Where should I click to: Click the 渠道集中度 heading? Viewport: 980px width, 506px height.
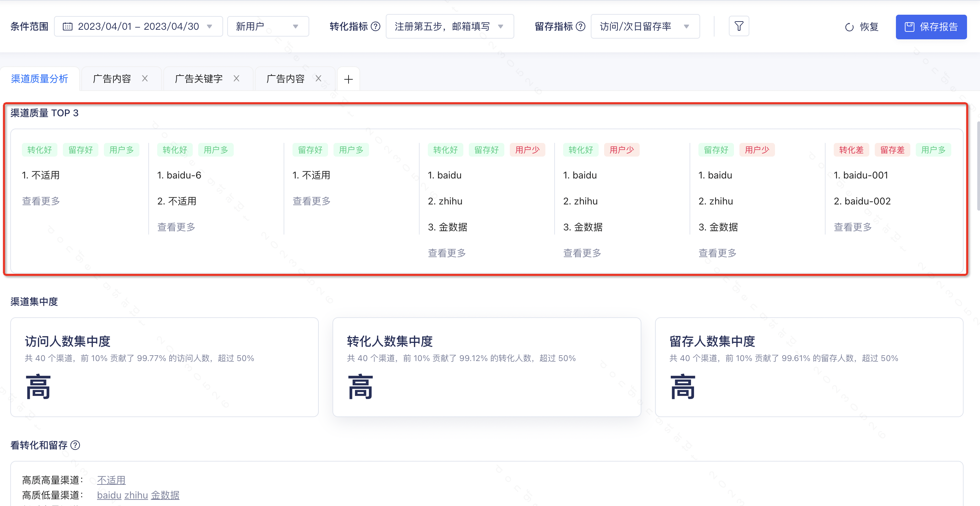tap(34, 302)
